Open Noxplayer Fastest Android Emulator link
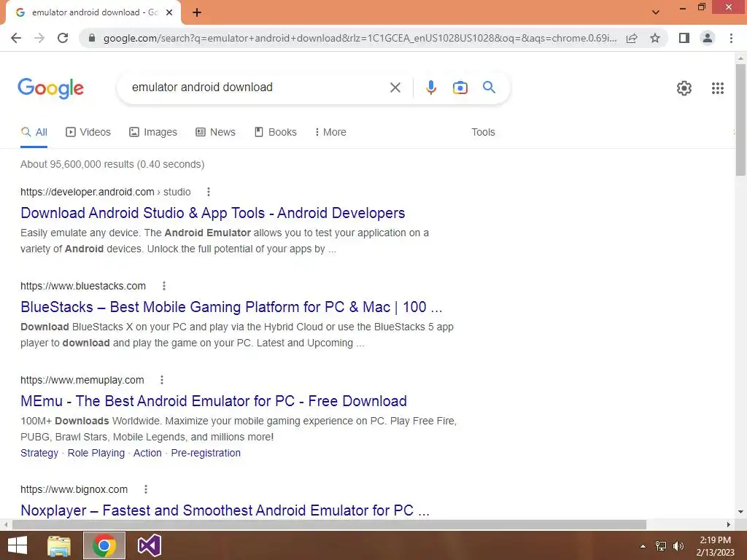Viewport: 747px width, 560px height. click(x=225, y=510)
